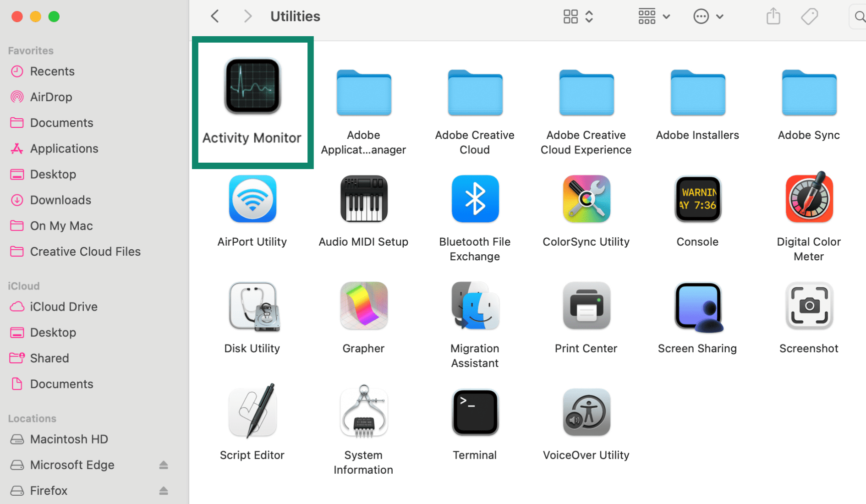
Task: Navigate back using the back arrow
Action: pyautogui.click(x=214, y=16)
